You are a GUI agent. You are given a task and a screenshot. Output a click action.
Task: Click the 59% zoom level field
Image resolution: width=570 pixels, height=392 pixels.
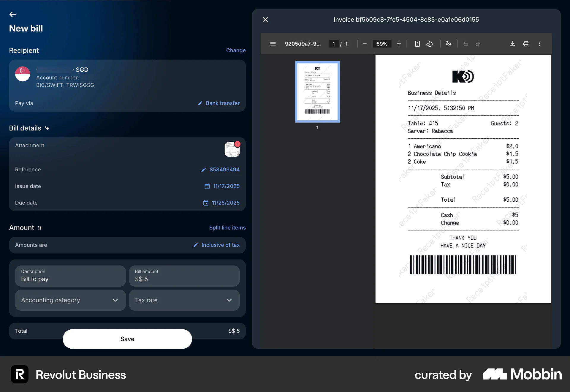tap(382, 44)
